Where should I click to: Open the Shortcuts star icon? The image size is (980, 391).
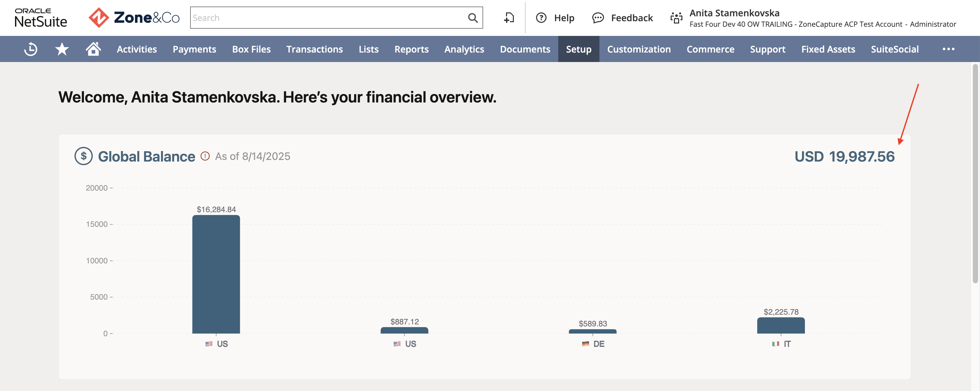[62, 49]
